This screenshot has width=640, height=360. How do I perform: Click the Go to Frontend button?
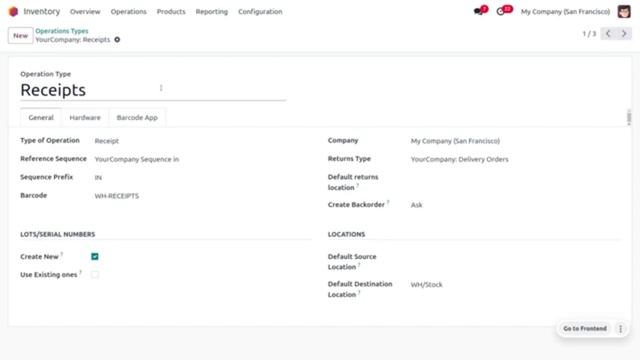tap(585, 329)
